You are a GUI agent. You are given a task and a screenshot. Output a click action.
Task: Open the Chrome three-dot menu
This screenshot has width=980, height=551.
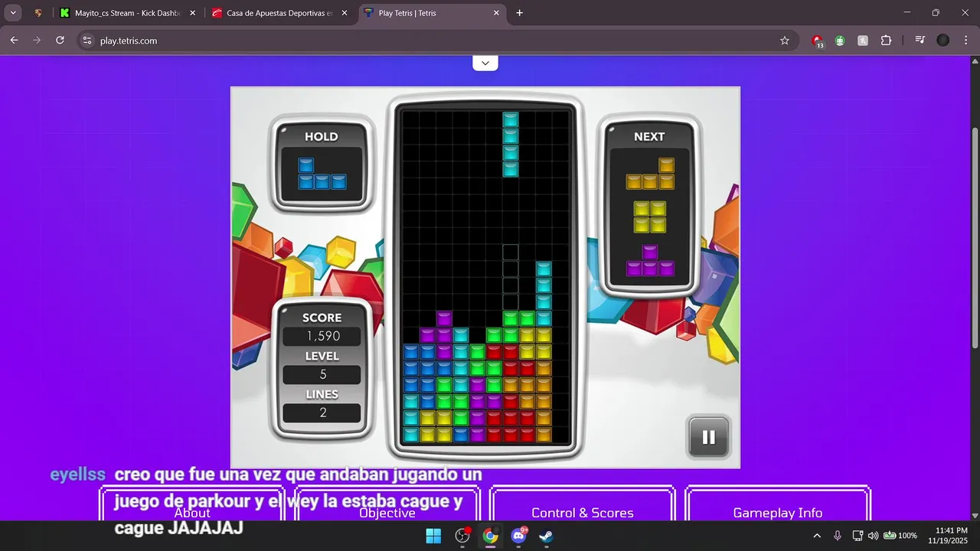pos(965,41)
